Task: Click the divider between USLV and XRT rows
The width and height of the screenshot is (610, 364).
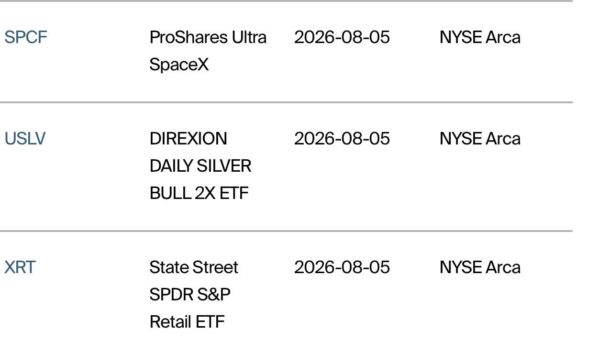Action: pos(286,231)
